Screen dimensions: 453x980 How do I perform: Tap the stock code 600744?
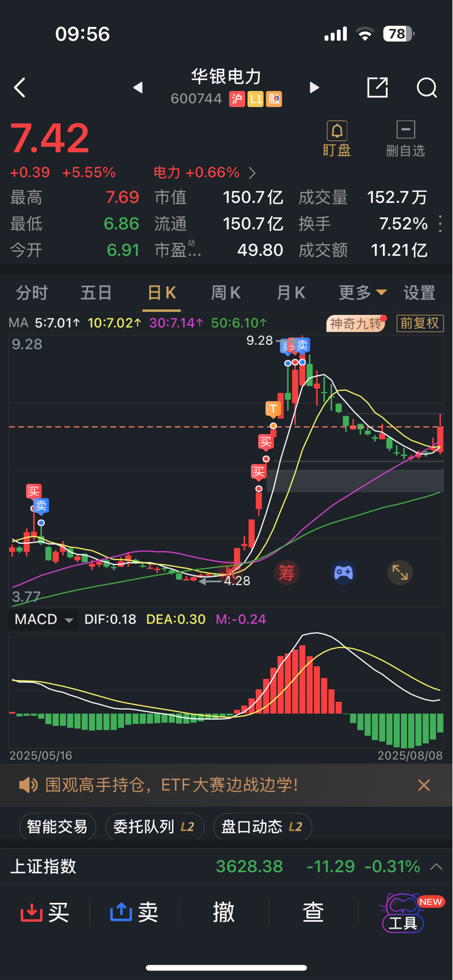[196, 99]
